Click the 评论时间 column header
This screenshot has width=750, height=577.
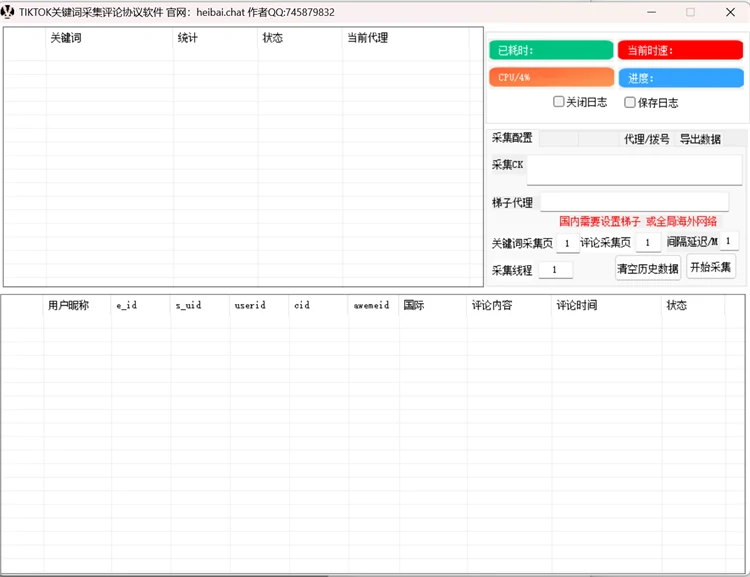pyautogui.click(x=607, y=305)
